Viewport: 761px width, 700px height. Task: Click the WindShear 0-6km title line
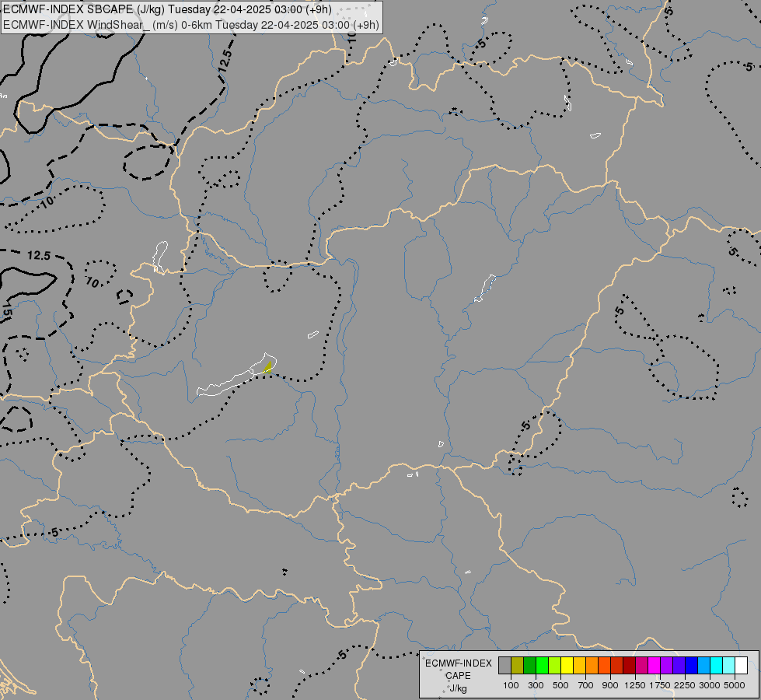coord(190,25)
